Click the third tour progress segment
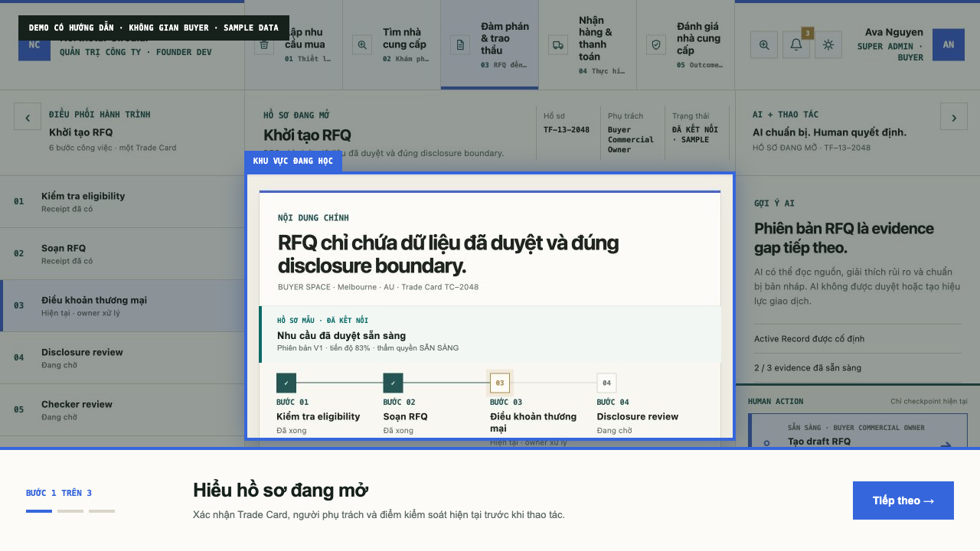This screenshot has width=980, height=551. [x=102, y=511]
